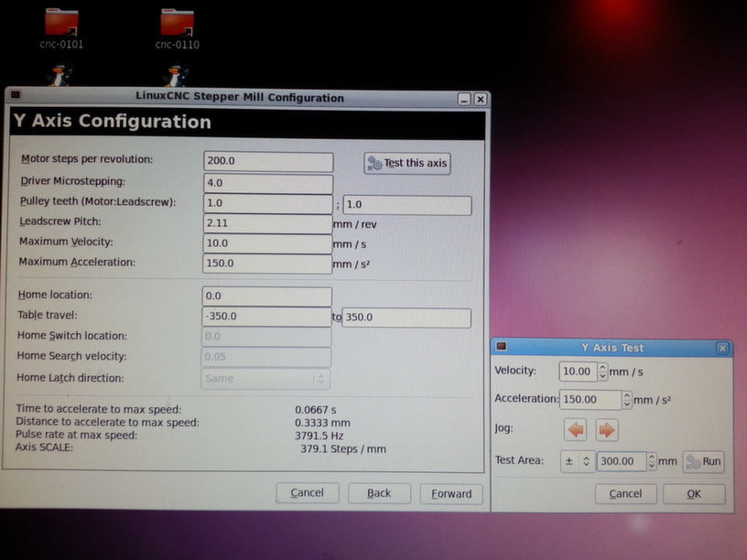This screenshot has height=560, width=747.
Task: Click the Axis SCALE 379.1 Steps / mm value
Action: [x=343, y=449]
